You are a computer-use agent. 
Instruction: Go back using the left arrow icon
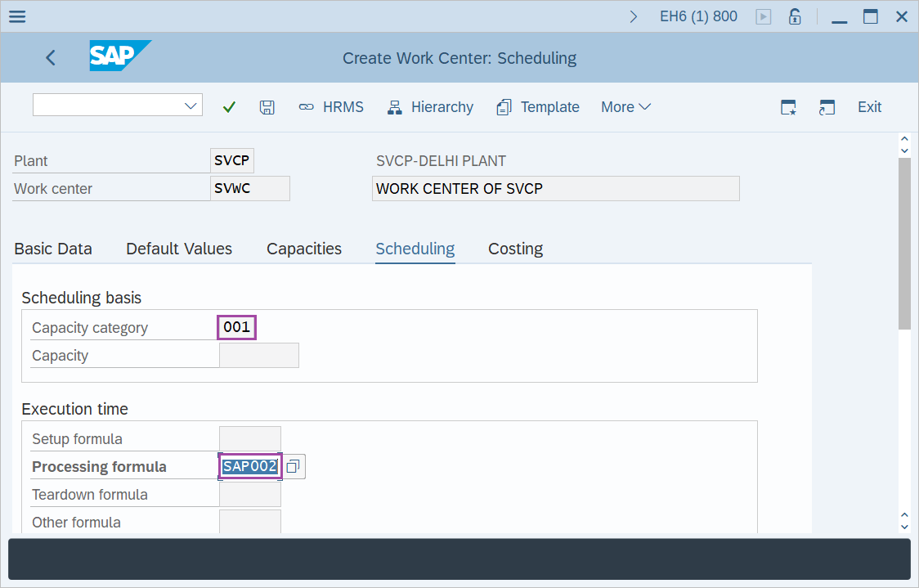[x=50, y=57]
